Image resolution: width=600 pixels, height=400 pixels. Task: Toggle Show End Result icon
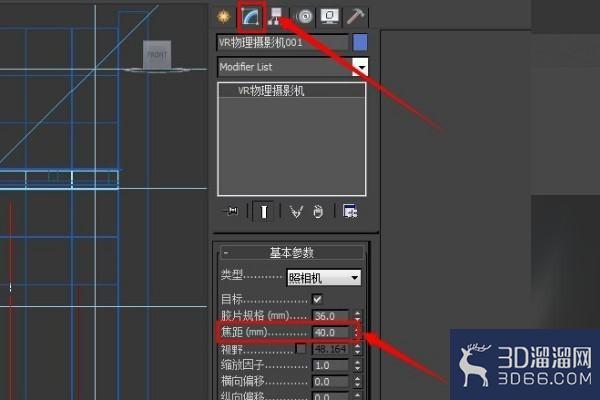(x=264, y=211)
